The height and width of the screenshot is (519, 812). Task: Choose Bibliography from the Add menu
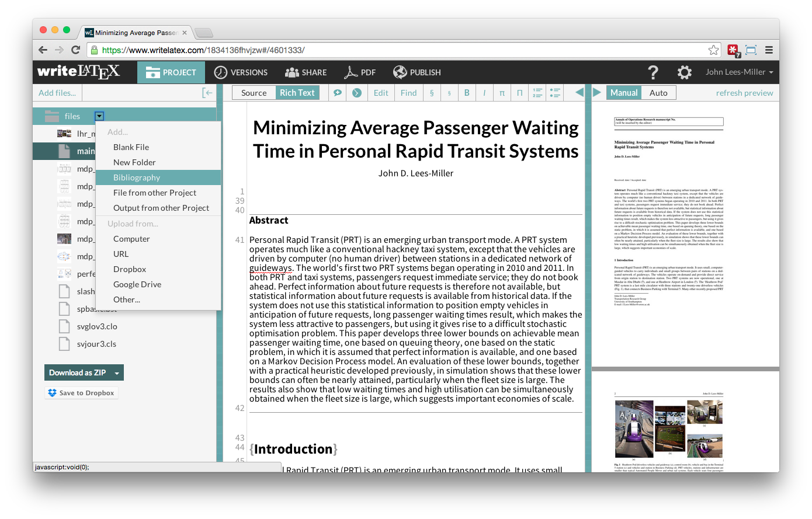pos(137,177)
